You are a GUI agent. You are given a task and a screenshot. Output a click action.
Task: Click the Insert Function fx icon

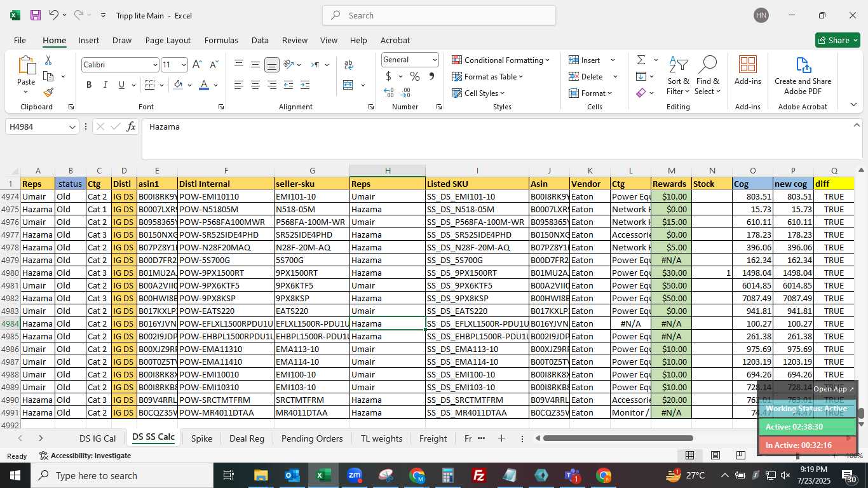pos(131,126)
